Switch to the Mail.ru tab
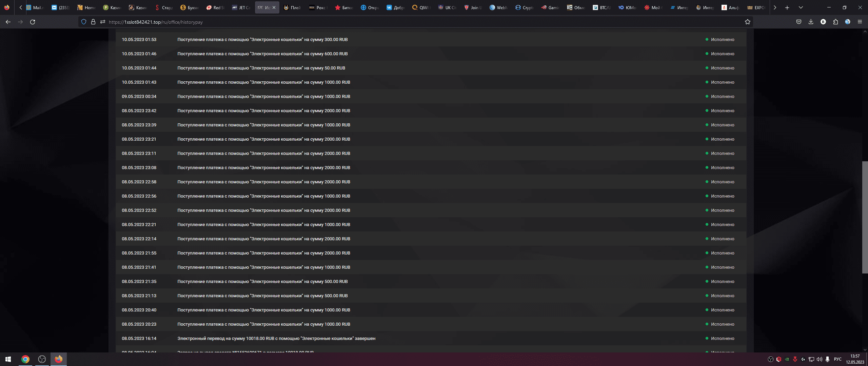This screenshot has width=868, height=366. 35,7
